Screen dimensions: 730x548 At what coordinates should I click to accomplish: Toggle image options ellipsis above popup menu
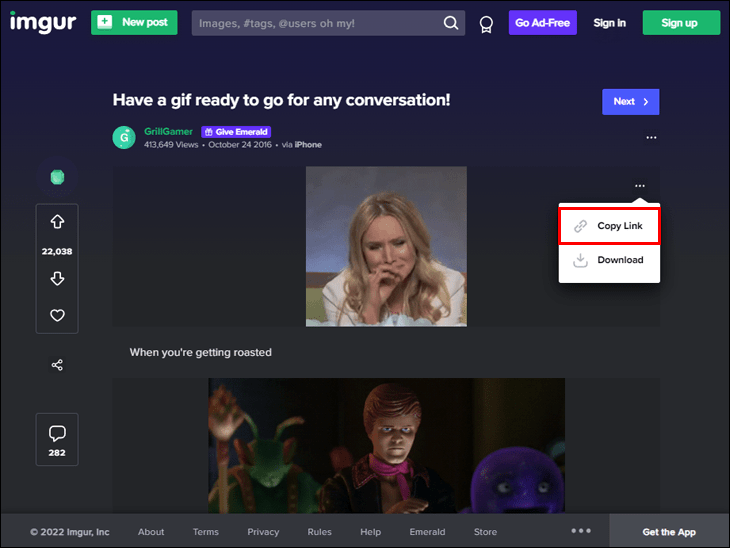[640, 186]
